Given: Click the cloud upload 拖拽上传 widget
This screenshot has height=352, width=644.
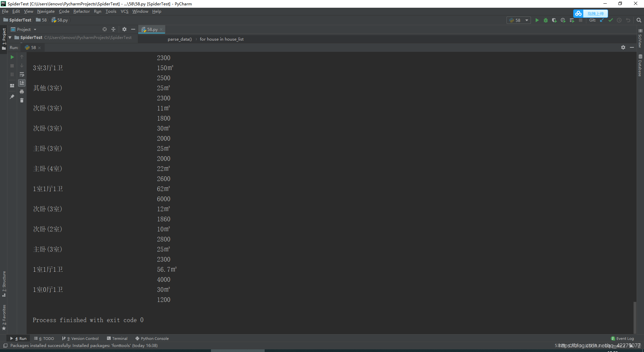Looking at the screenshot, I should (590, 13).
